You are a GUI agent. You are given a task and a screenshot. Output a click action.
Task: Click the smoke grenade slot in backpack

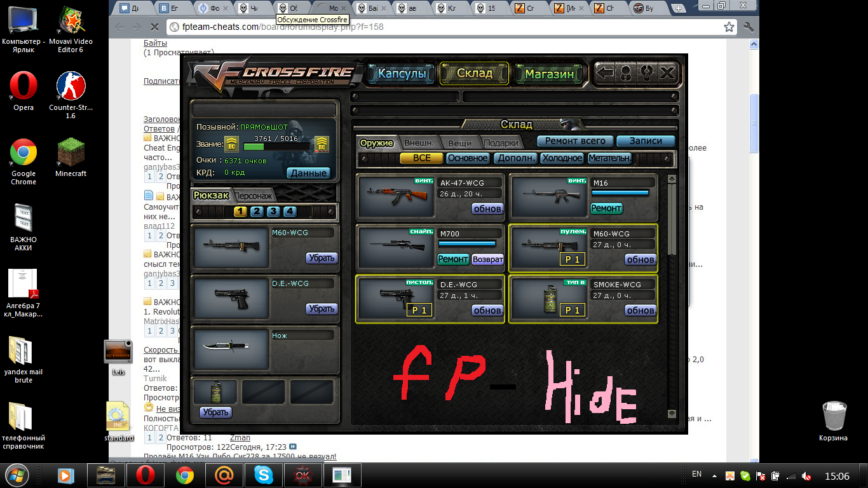pyautogui.click(x=215, y=392)
